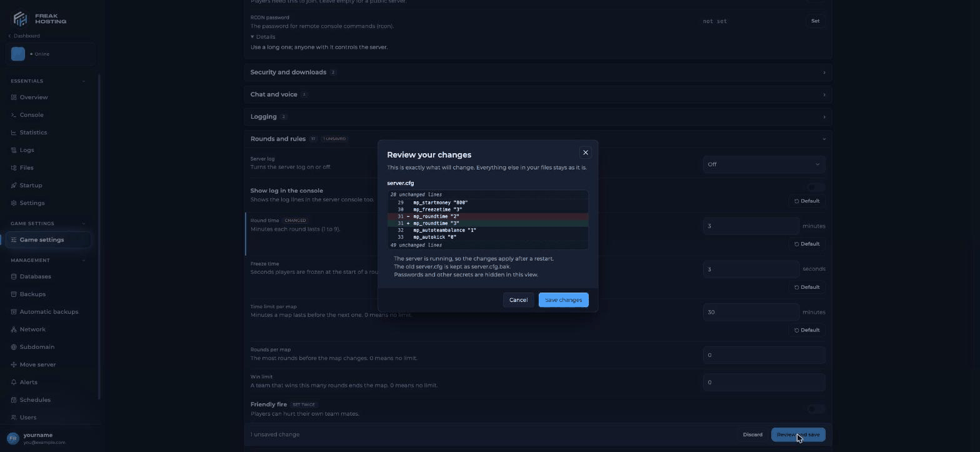Collapse the Management sidebar group

point(47,260)
